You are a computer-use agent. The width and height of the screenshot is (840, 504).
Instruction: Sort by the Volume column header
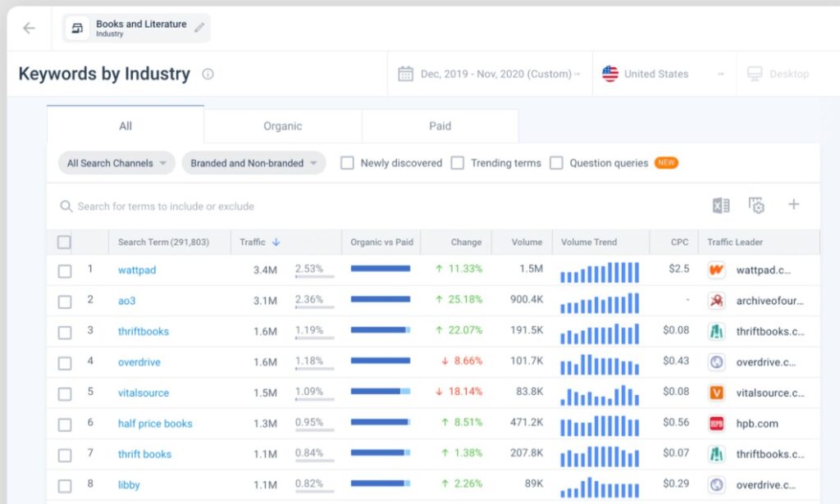click(x=527, y=242)
